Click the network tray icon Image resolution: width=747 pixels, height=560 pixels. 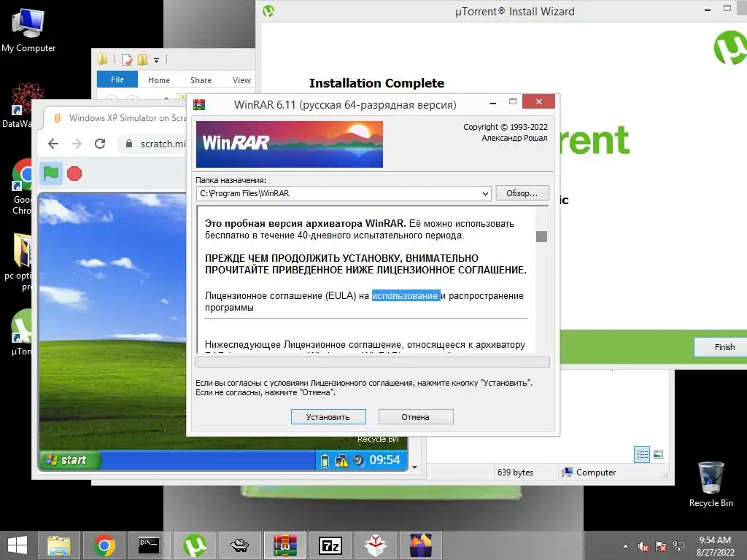point(678,546)
